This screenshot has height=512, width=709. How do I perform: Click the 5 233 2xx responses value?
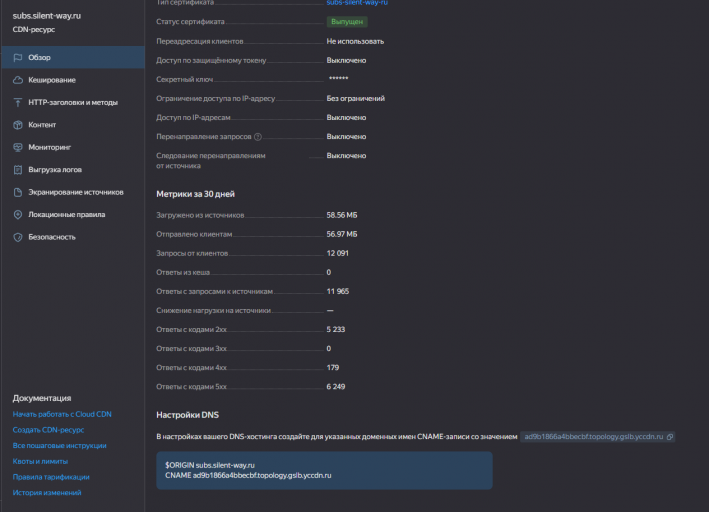click(x=336, y=330)
